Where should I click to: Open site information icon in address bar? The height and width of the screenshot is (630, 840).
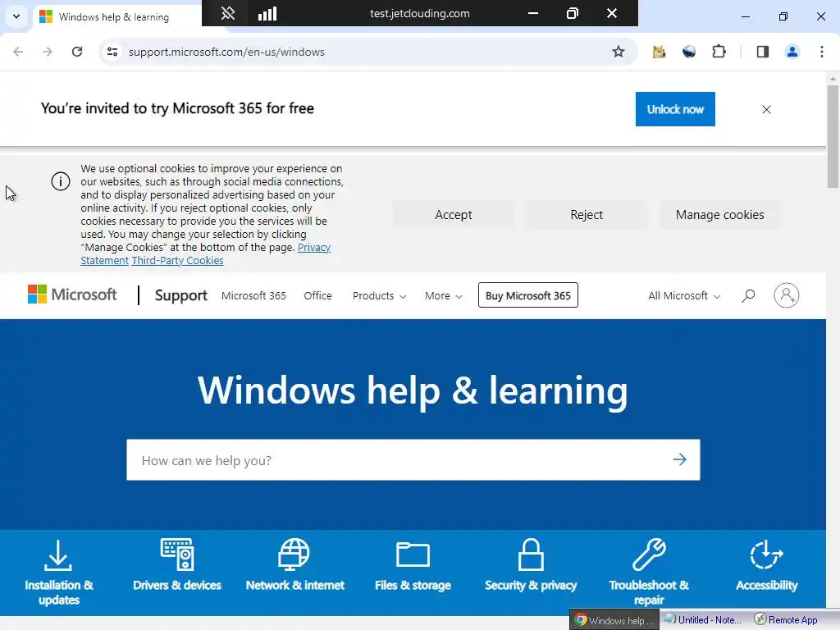112,52
